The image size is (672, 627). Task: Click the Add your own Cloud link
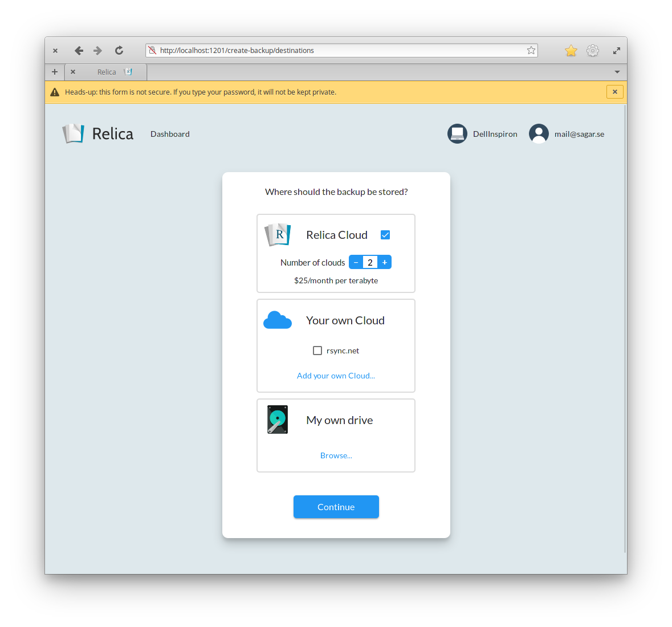pos(336,376)
